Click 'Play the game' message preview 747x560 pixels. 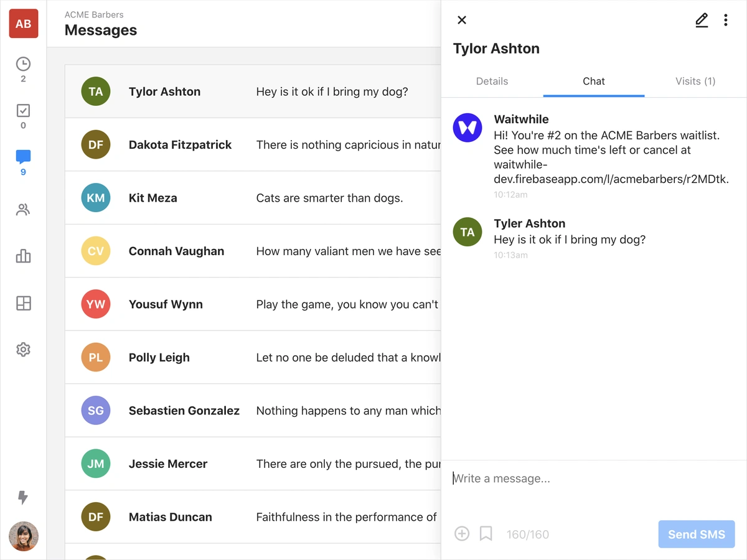click(349, 304)
